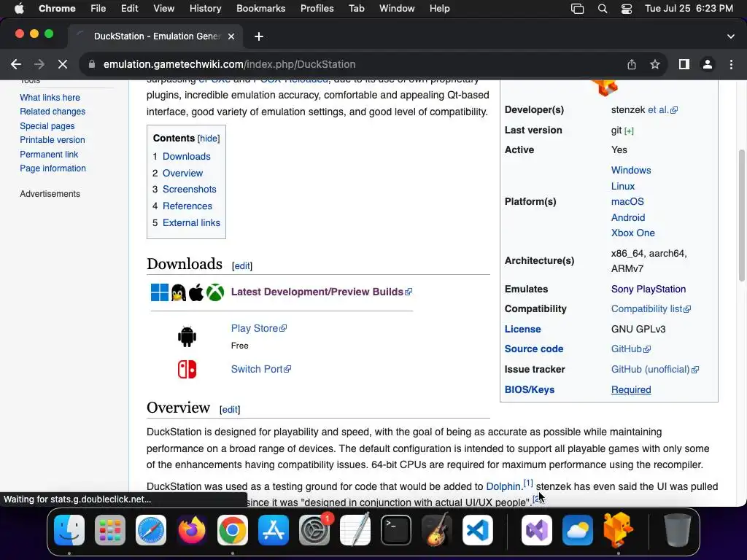Edit the Downloads section

pyautogui.click(x=242, y=265)
